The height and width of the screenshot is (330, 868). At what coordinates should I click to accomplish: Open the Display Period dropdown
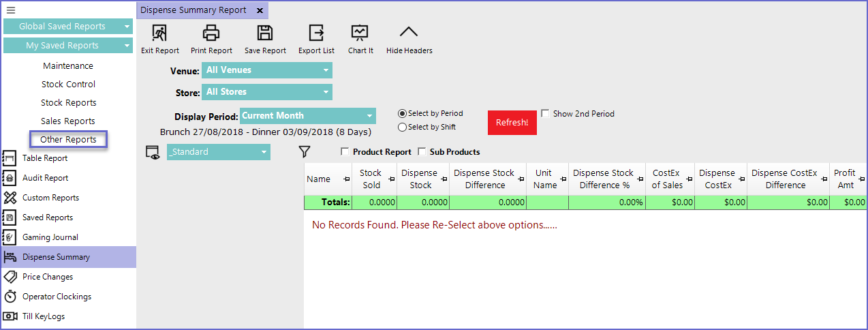coord(307,116)
